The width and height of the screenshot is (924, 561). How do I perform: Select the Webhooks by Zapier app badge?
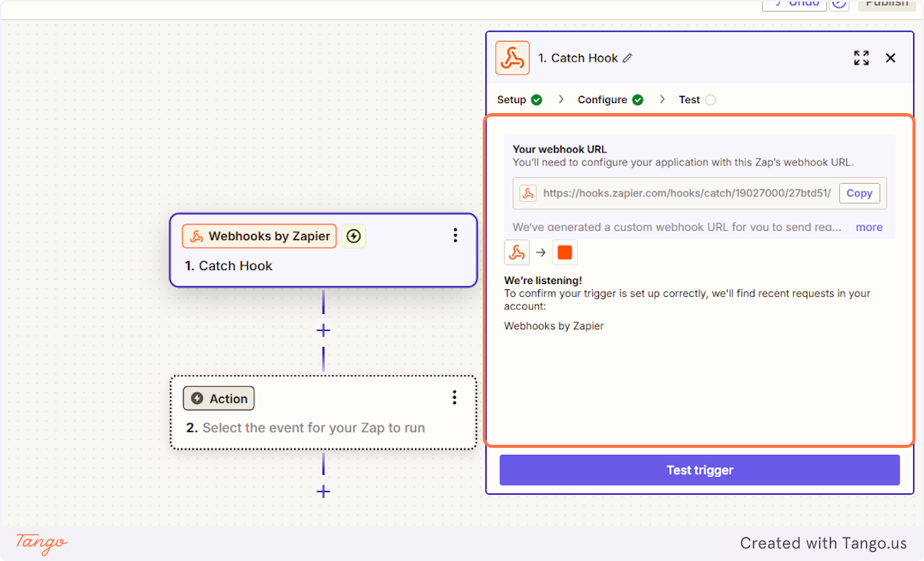[259, 236]
